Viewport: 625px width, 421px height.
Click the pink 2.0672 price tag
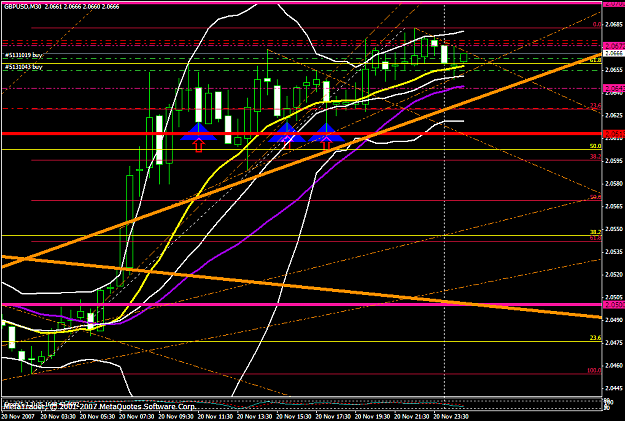(613, 45)
